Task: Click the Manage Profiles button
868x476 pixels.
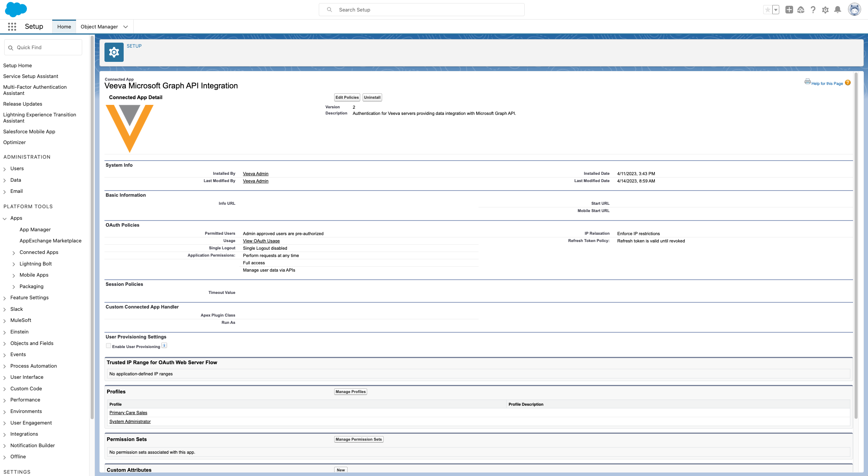Action: point(350,392)
